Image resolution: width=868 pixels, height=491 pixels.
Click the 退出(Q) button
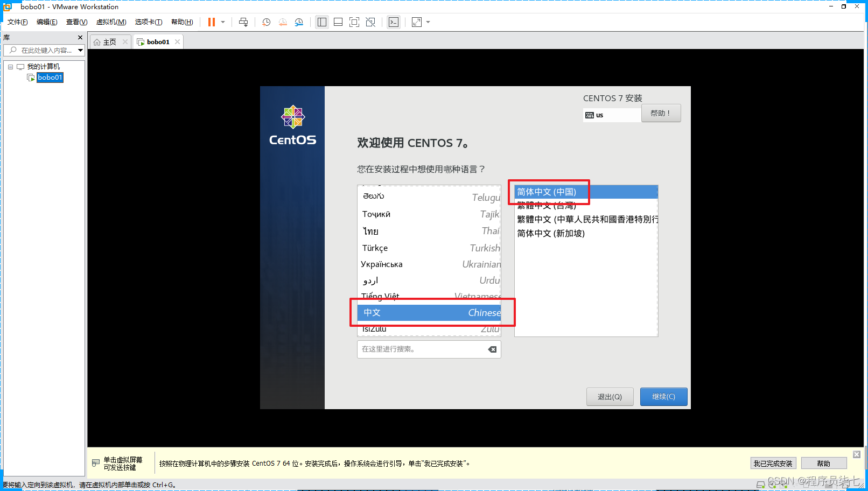(x=610, y=397)
